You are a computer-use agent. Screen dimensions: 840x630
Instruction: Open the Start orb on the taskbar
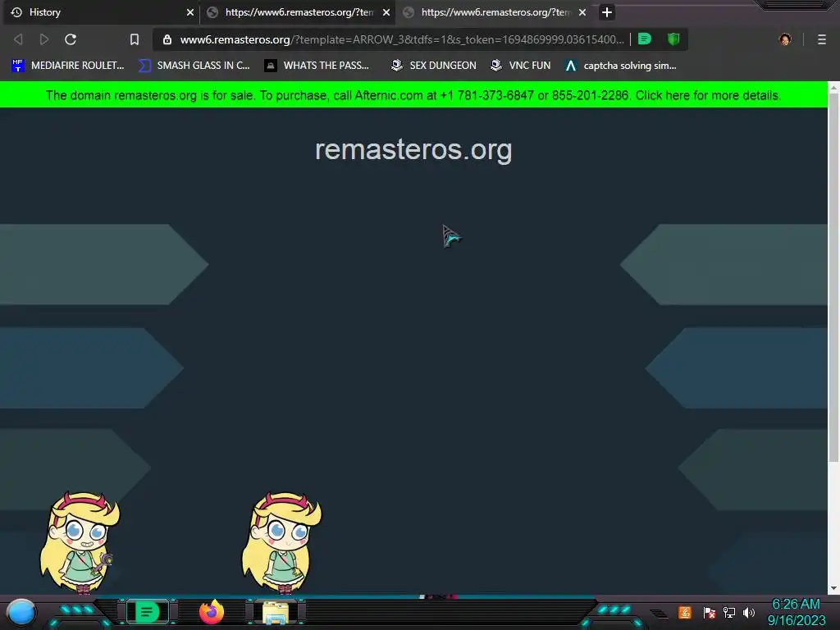(21, 612)
